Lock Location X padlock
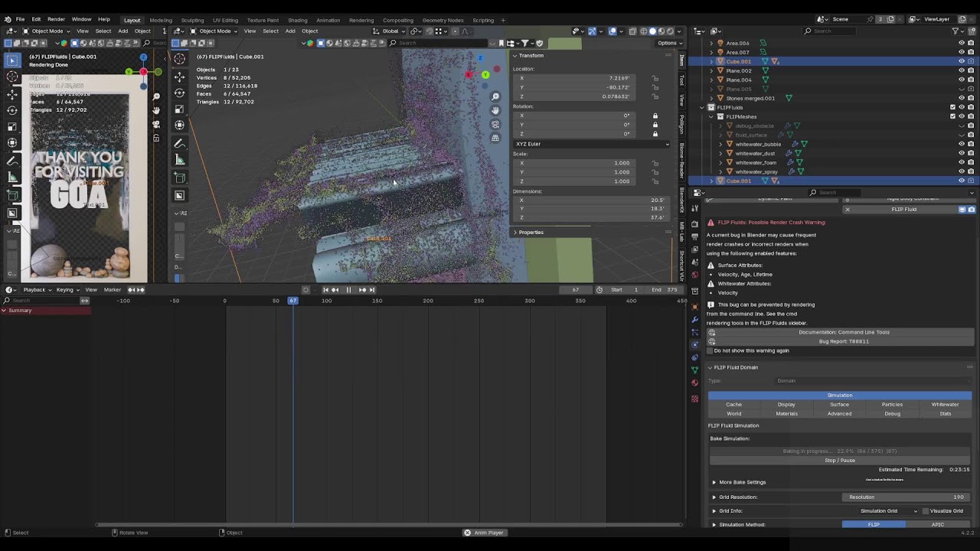 655,78
